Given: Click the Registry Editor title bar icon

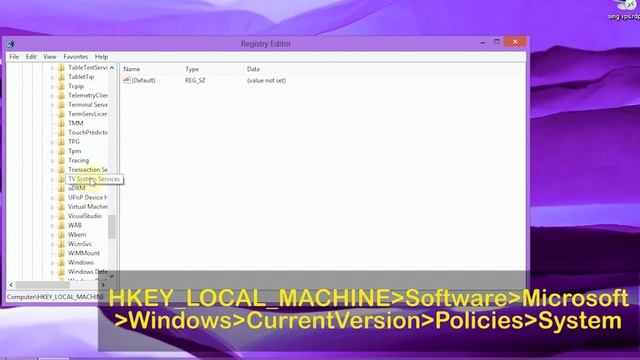Looking at the screenshot, I should click(x=11, y=44).
